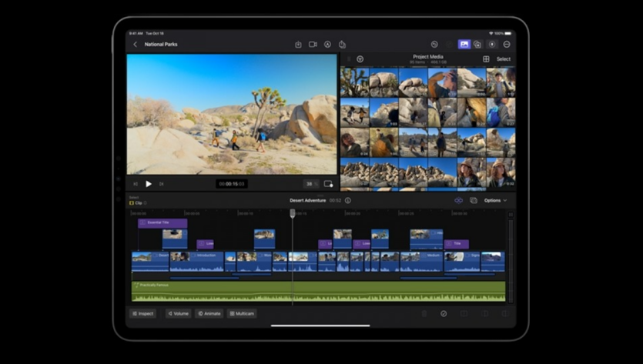Open the Select Clip mode picker
The height and width of the screenshot is (364, 643).
[x=137, y=202]
